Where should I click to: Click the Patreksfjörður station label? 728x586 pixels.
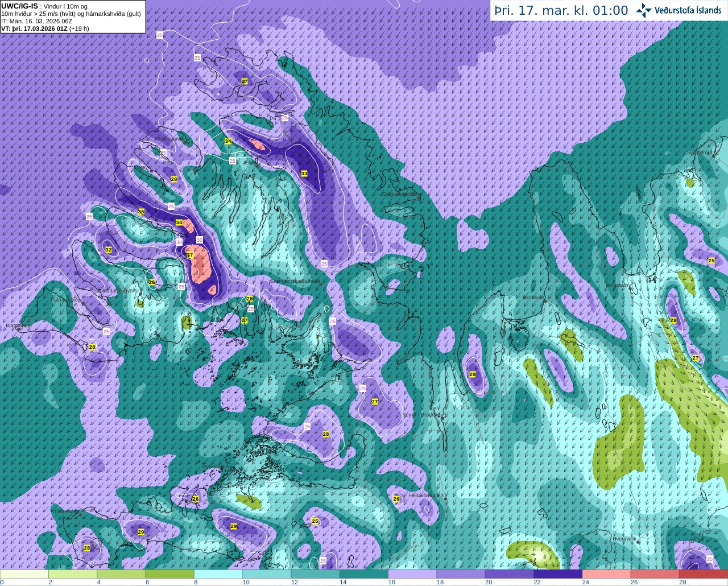[67, 299]
